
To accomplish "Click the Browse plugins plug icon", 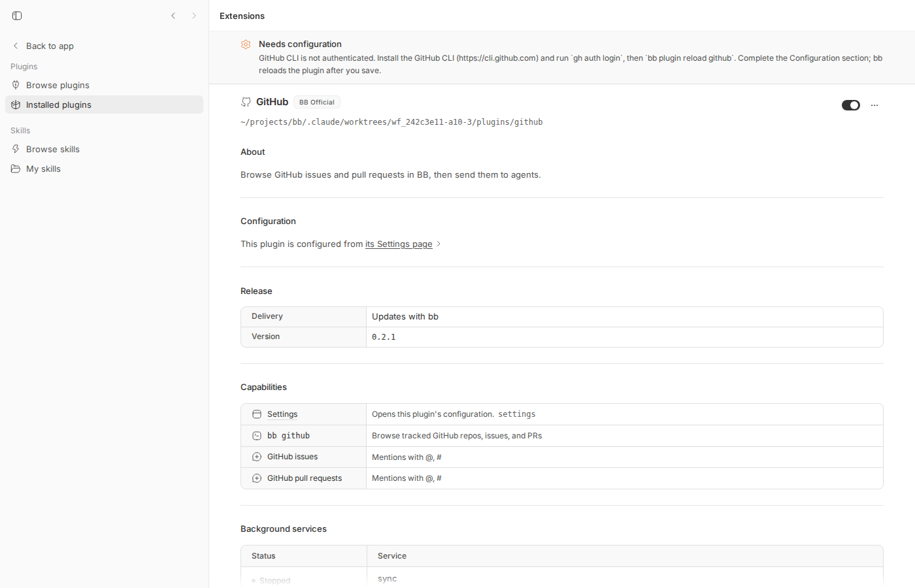I will click(x=16, y=85).
